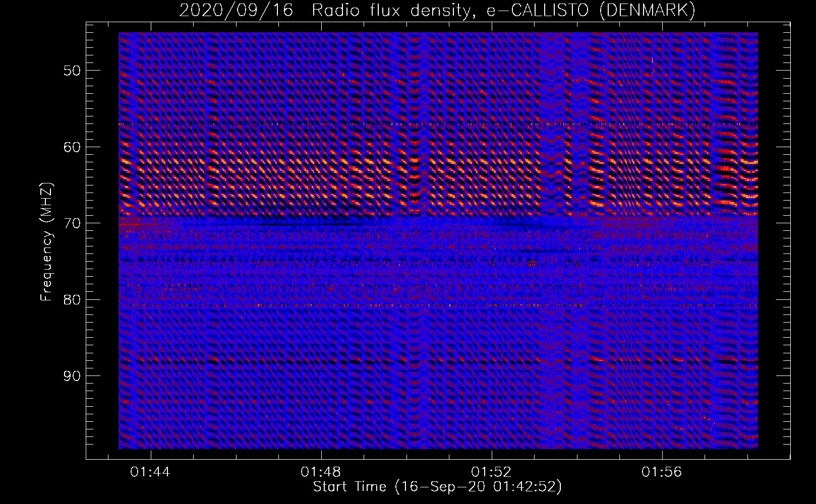This screenshot has width=816, height=504.
Task: Click the 01:44 time tick label
Action: [150, 472]
